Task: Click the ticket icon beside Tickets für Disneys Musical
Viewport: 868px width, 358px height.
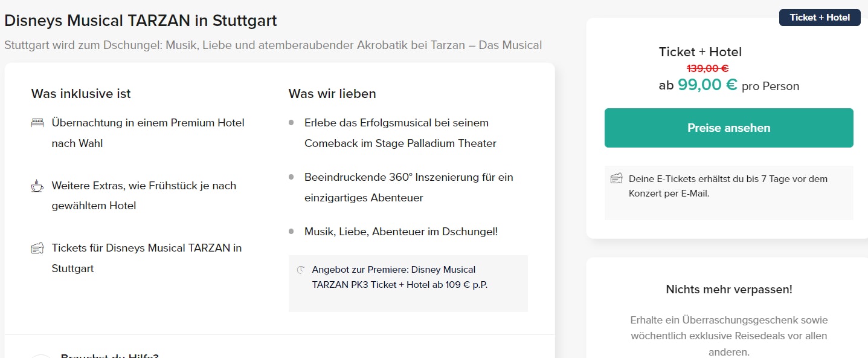Action: coord(37,248)
